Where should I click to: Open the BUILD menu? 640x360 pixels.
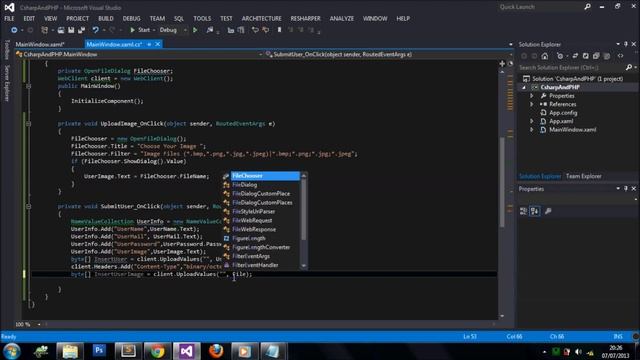coord(106,18)
